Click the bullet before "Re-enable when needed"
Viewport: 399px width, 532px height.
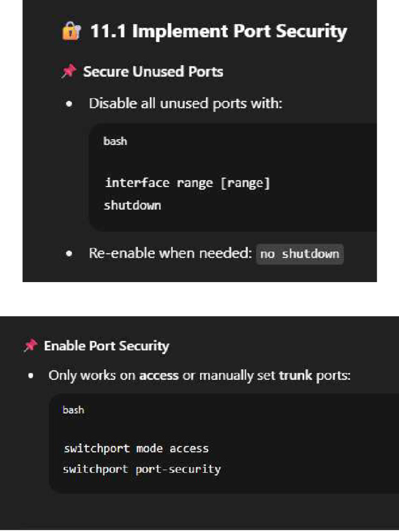point(69,254)
